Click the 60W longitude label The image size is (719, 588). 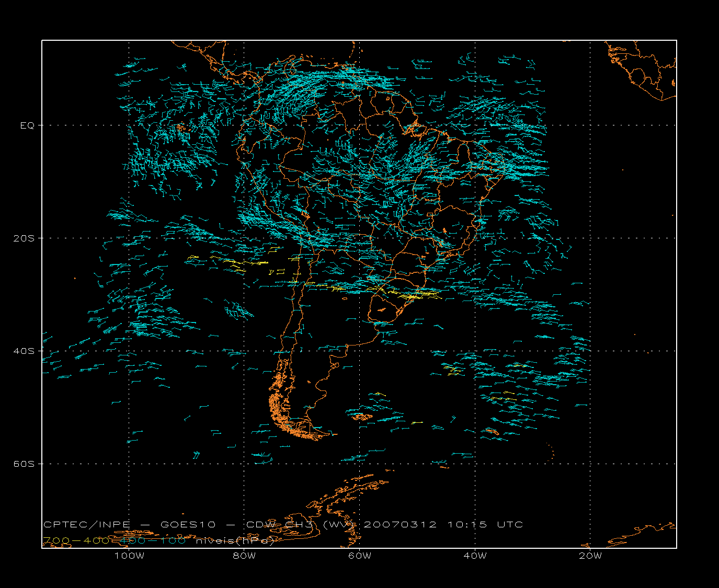360,556
